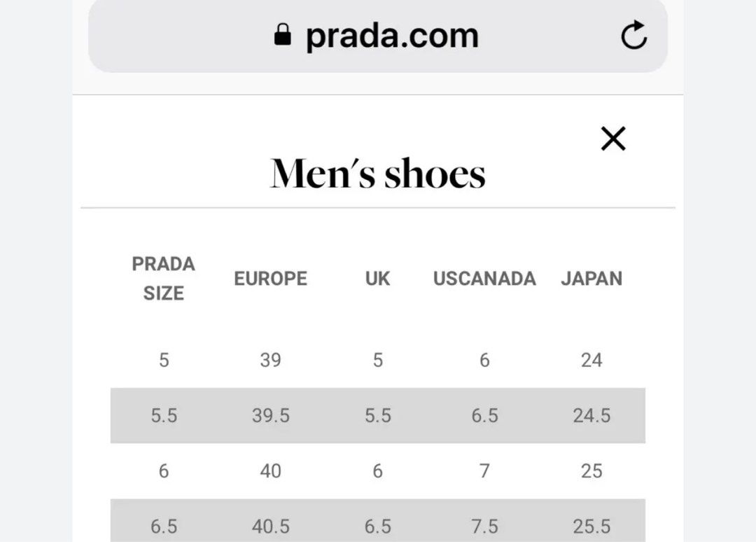Choose Europe size 40.5 cell
The image size is (756, 542).
click(x=270, y=525)
